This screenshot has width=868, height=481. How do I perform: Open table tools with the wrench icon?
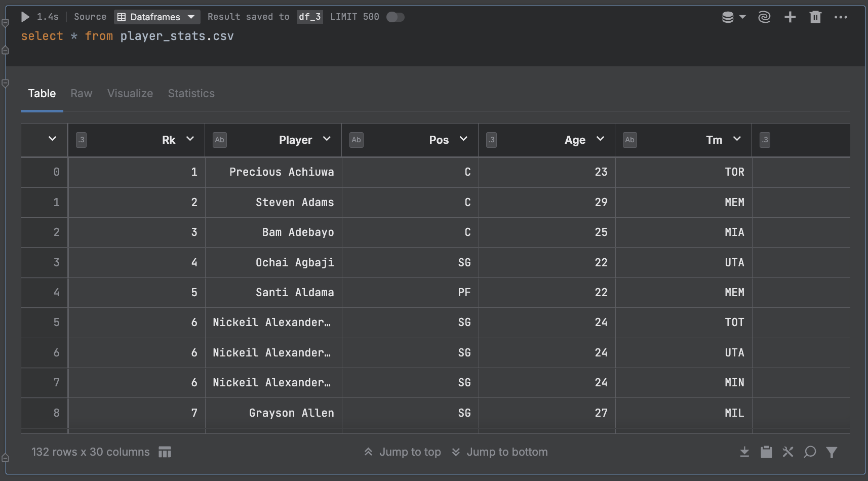pyautogui.click(x=788, y=452)
